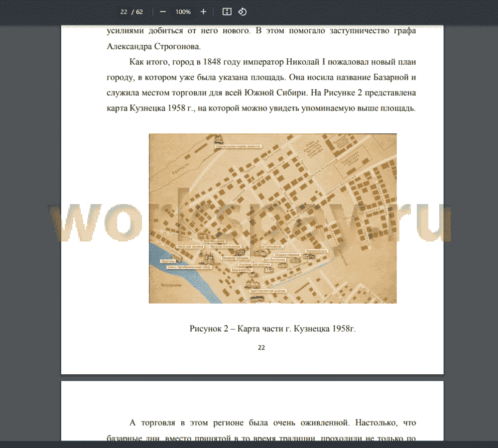The width and height of the screenshot is (498, 448).
Task: Click the fit to page icon
Action: pos(227,12)
